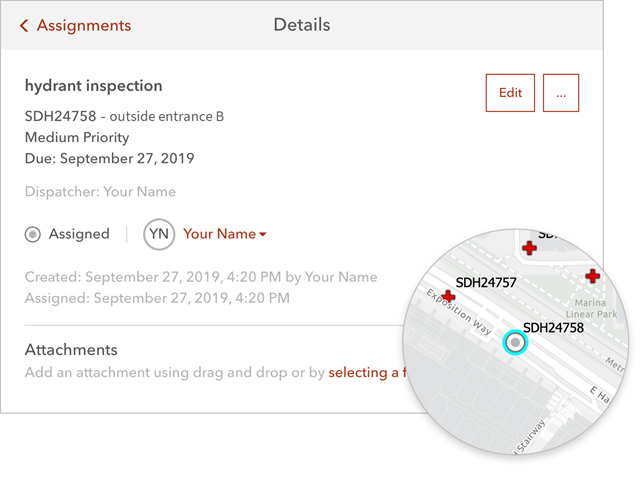Click the caret arrow after Your Name
Screen dimensions: 642x479
pyautogui.click(x=263, y=235)
